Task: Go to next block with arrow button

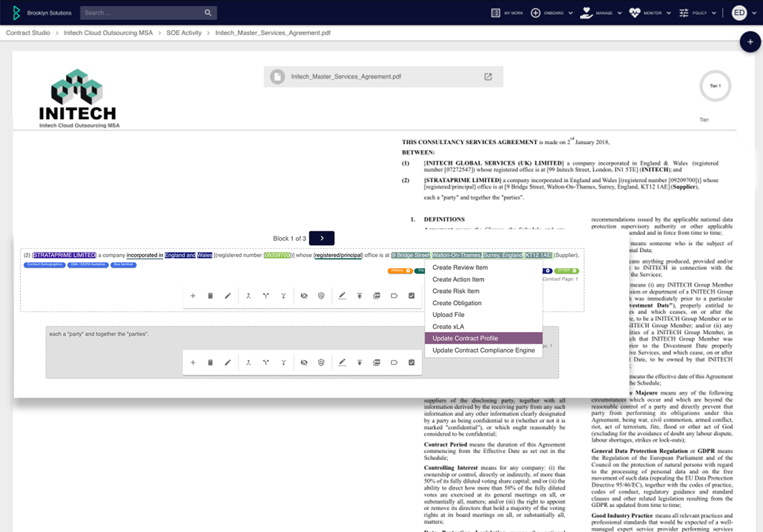Action: 322,238
